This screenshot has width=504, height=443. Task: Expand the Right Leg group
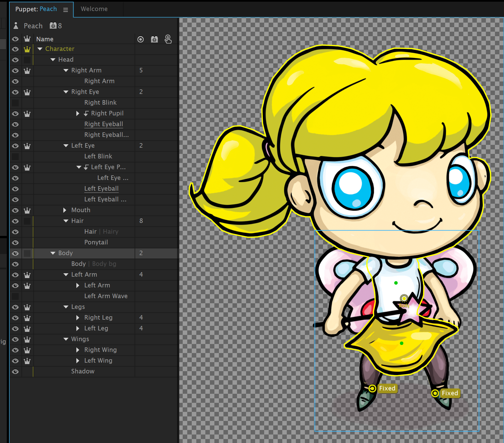[78, 318]
